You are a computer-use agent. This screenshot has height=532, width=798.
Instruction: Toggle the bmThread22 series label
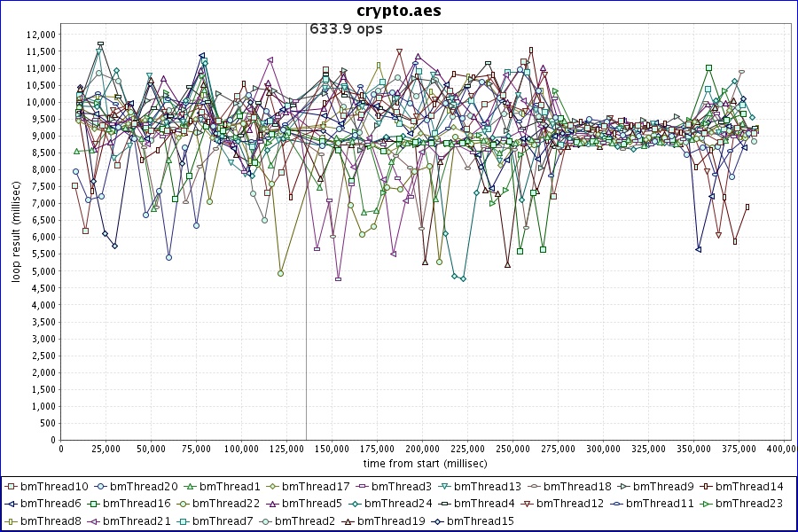(x=225, y=504)
